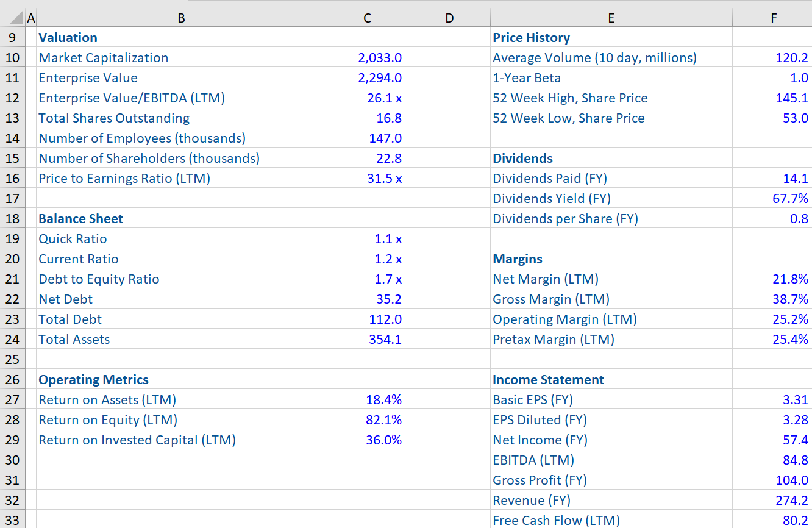Select the Total Assets value 354.1

385,340
